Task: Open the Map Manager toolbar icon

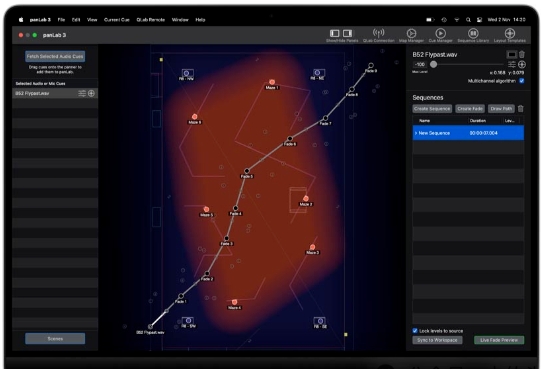Action: coord(411,33)
